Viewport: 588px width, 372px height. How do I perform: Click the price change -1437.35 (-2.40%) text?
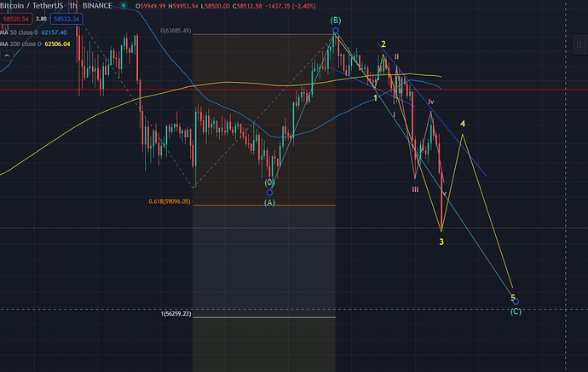point(290,6)
